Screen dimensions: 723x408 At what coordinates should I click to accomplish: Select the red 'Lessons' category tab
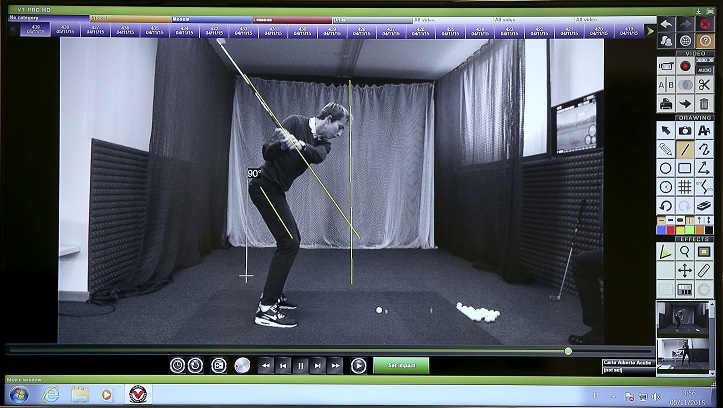click(x=292, y=20)
